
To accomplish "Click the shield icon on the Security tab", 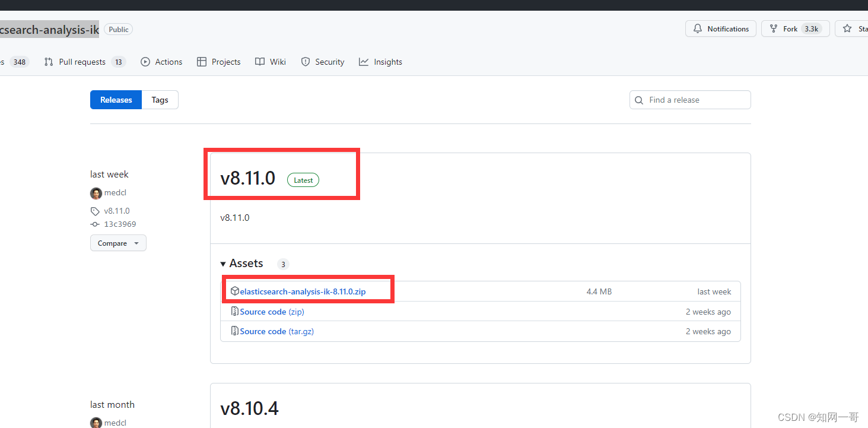I will pyautogui.click(x=305, y=62).
